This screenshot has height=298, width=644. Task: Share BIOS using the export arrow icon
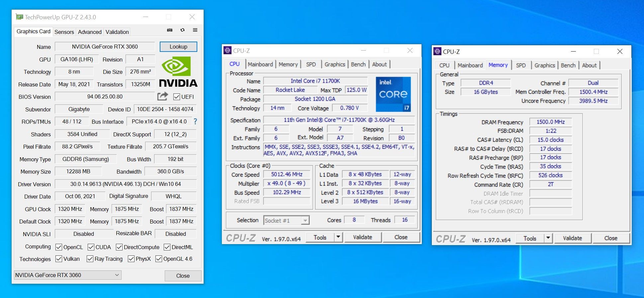point(162,96)
